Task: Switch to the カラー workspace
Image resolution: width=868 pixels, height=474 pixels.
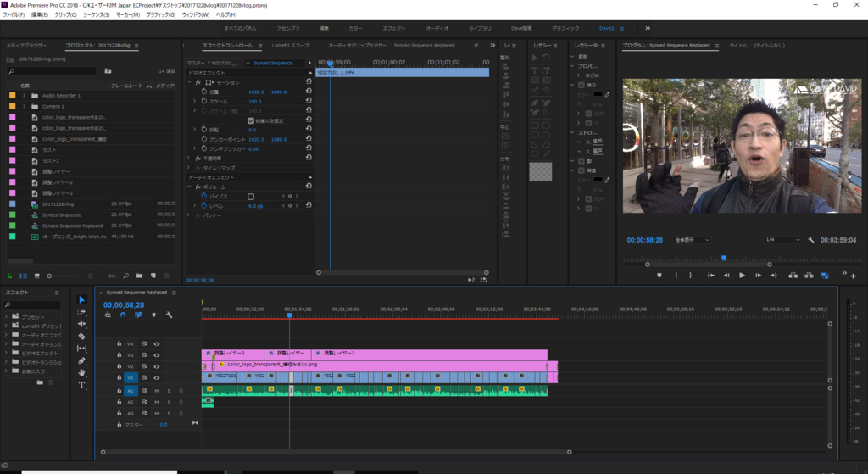Action: 355,28
